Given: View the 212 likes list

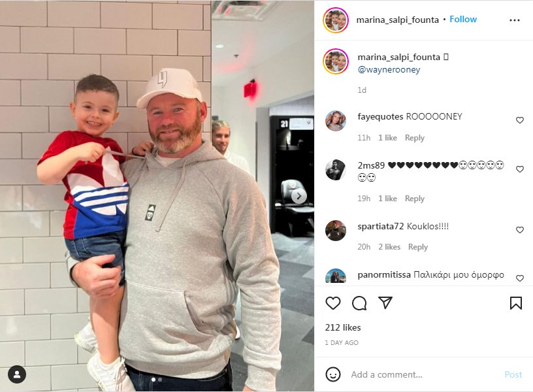Looking at the screenshot, I should pos(343,327).
